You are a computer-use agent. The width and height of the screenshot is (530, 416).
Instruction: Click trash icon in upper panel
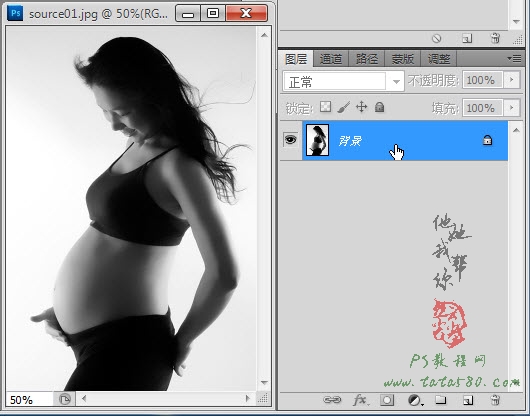coord(495,38)
